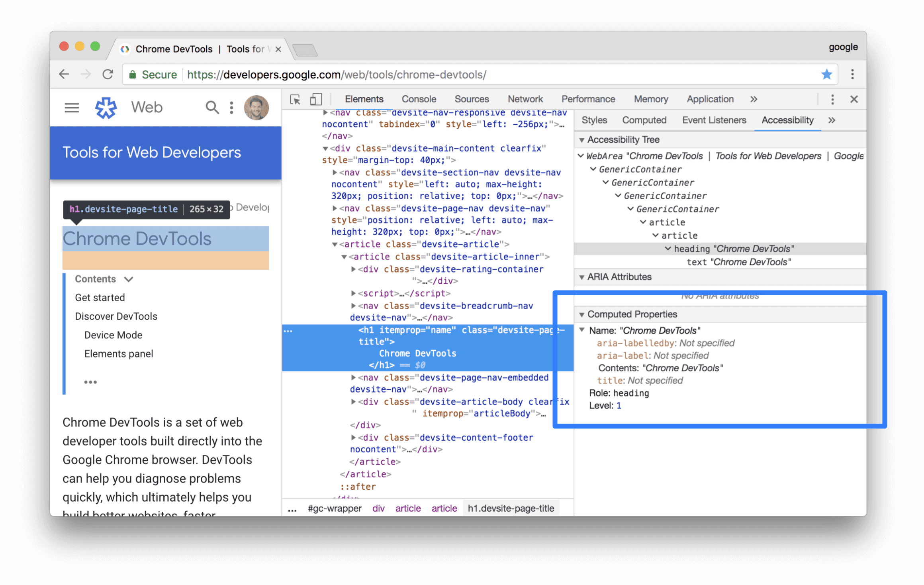
Task: Expand the Computed Properties section
Action: click(x=582, y=313)
